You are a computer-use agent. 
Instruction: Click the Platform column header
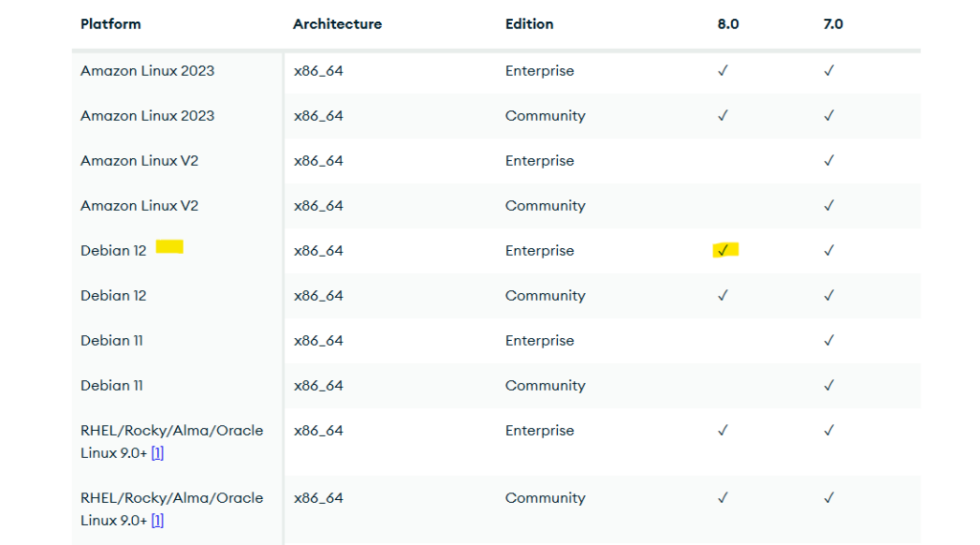point(111,24)
